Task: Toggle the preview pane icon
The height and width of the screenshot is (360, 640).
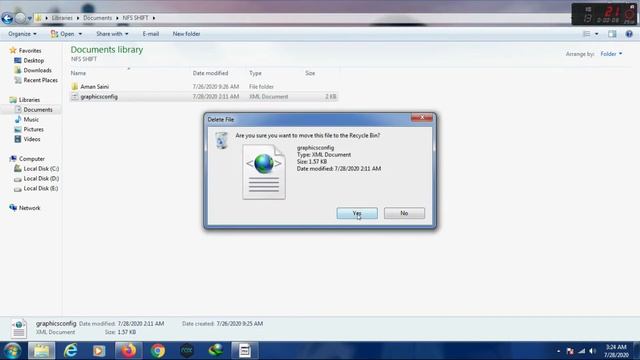Action: [x=612, y=34]
